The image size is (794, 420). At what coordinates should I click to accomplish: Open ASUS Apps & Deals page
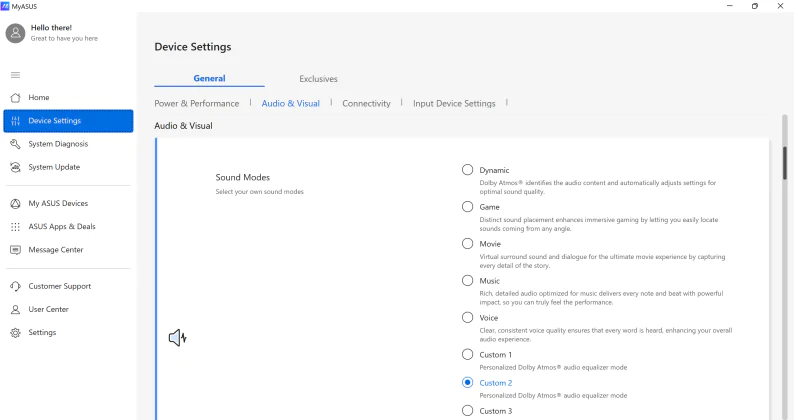point(68,226)
